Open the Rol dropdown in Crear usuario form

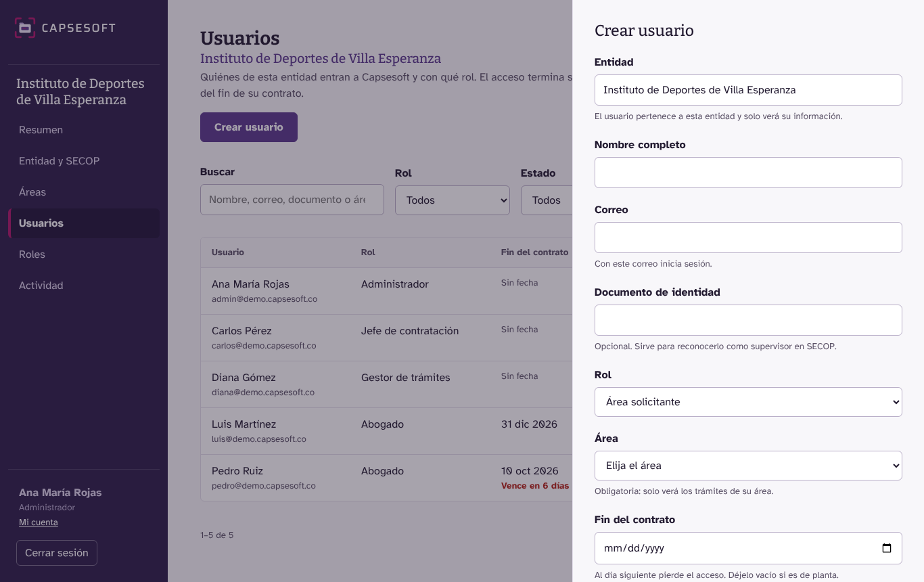(x=748, y=402)
